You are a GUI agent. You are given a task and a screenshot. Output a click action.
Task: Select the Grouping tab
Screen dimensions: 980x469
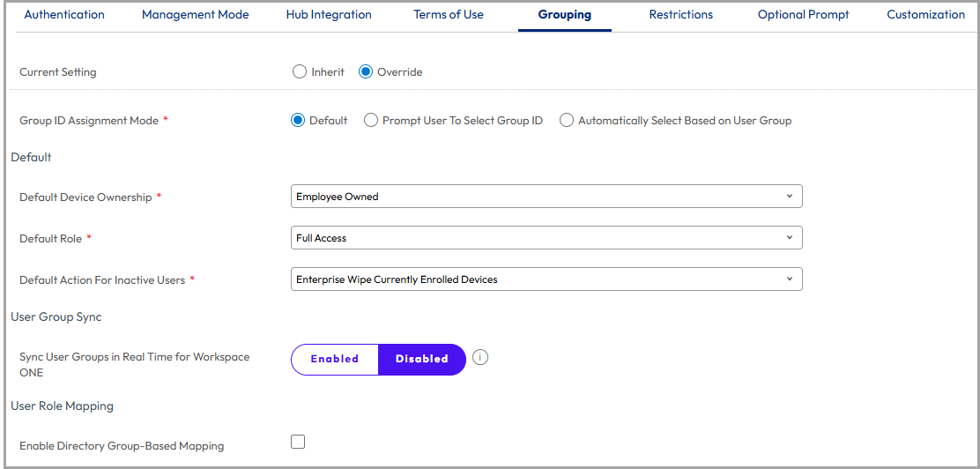pyautogui.click(x=564, y=14)
